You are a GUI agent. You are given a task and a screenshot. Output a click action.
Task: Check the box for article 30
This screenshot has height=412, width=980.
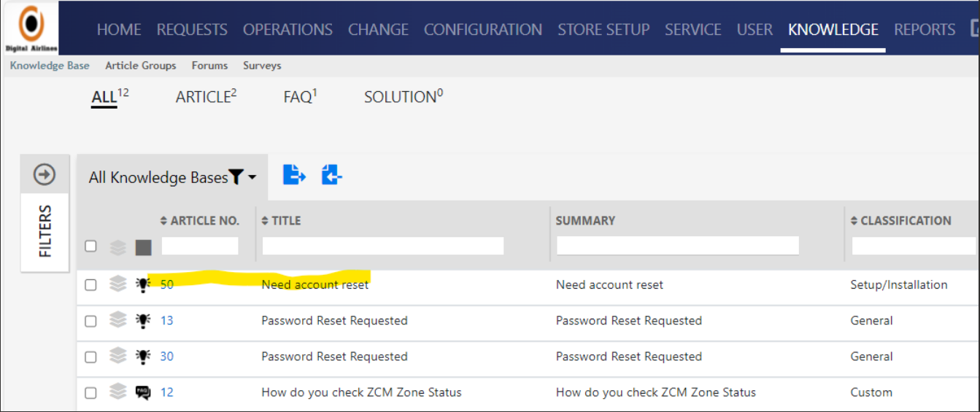90,357
